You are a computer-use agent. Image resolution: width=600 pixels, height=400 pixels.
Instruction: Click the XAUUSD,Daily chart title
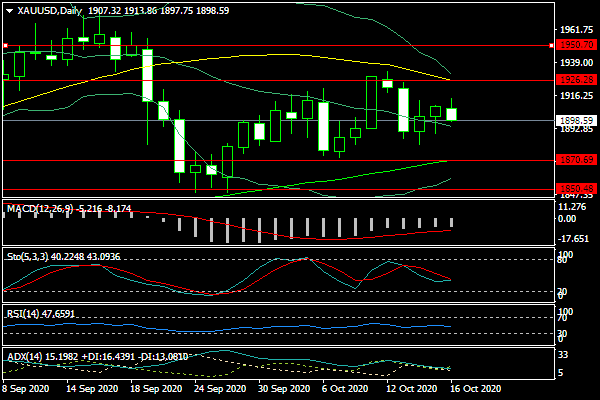click(x=46, y=10)
